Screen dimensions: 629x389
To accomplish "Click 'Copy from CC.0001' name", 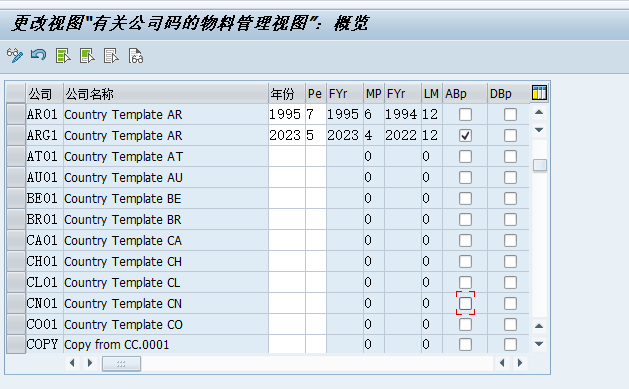I will click(x=116, y=344).
